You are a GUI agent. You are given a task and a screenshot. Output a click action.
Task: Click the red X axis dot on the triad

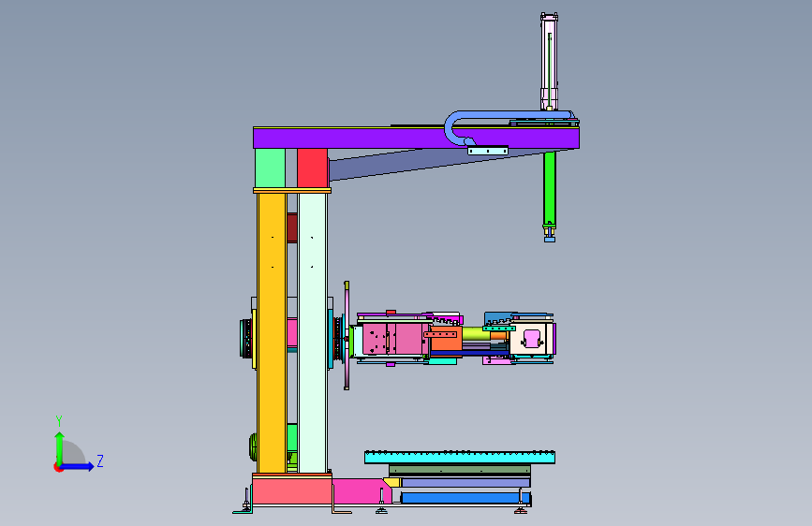click(58, 467)
